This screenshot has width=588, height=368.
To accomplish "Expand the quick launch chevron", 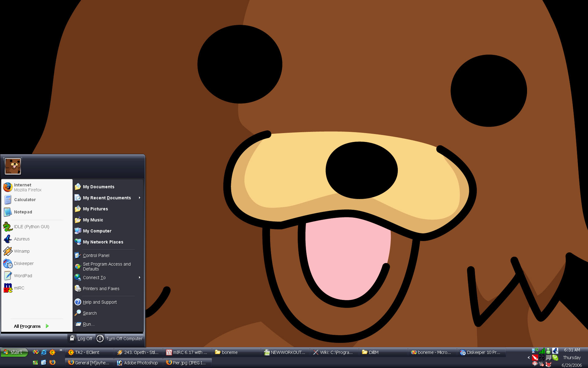I will coord(61,350).
